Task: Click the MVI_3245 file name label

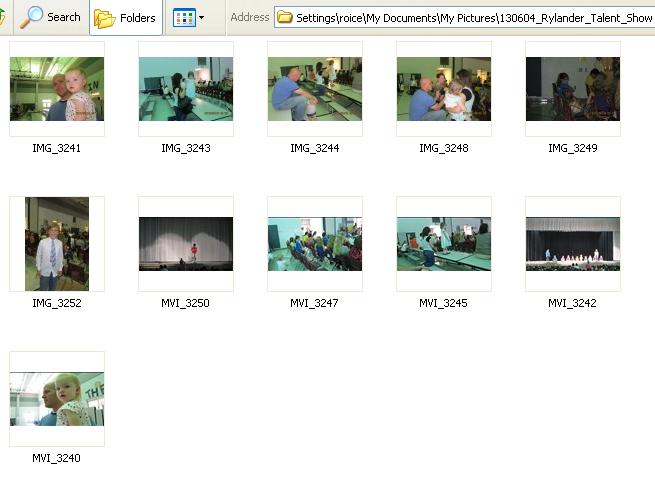Action: (x=443, y=303)
